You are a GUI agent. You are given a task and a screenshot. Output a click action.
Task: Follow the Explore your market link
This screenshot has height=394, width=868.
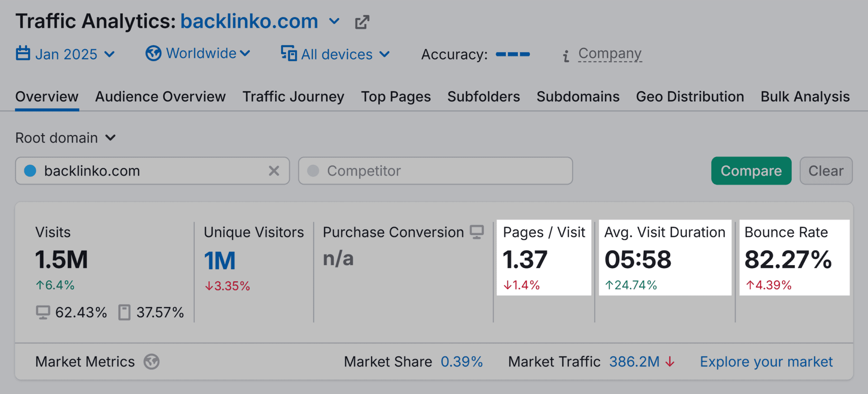[766, 361]
